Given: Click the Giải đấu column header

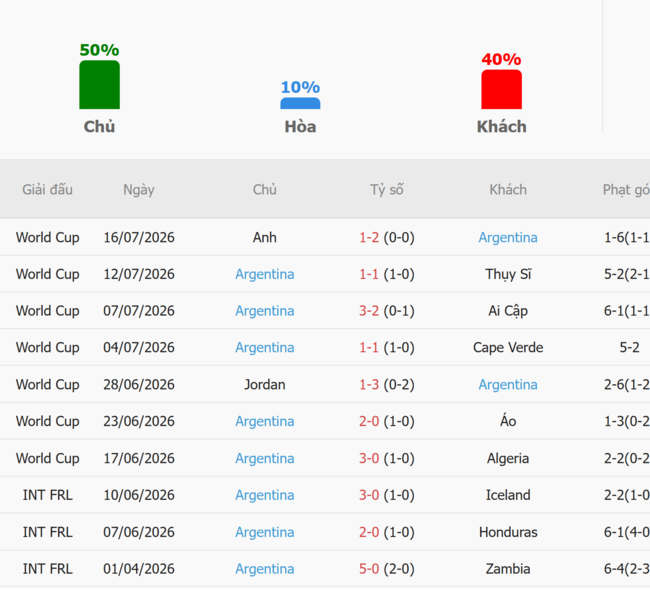Looking at the screenshot, I should coord(48,189).
